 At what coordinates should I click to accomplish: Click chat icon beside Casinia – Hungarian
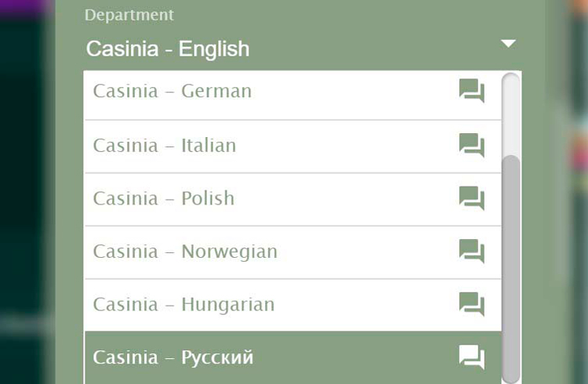[471, 304]
